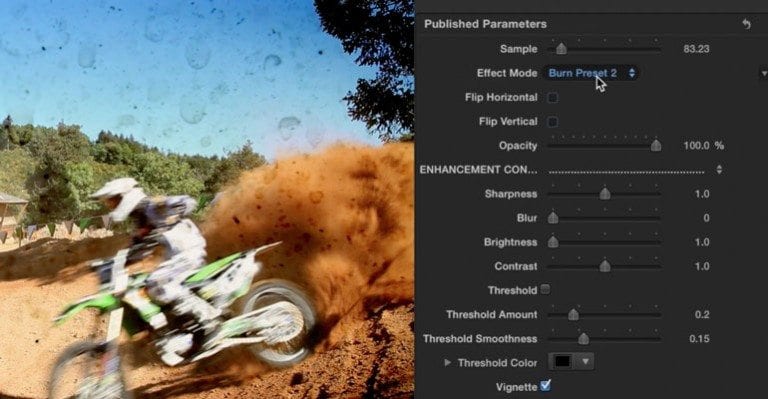Viewport: 768px width, 399px height.
Task: Enable the Flip Vertical checkbox
Action: click(x=552, y=121)
